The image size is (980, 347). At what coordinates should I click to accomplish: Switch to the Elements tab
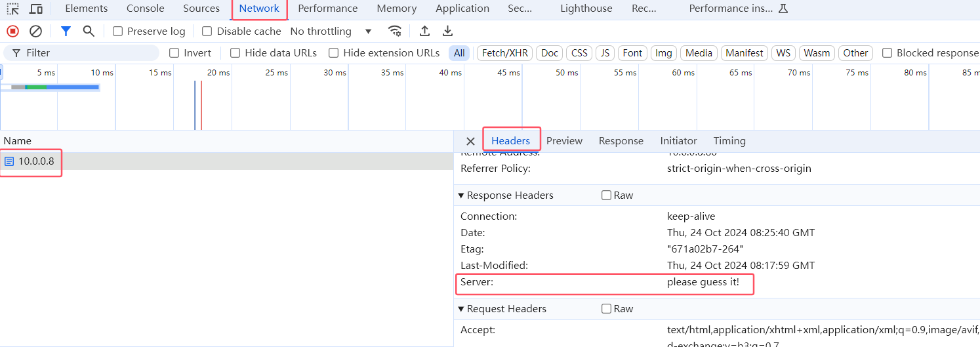[x=87, y=9]
